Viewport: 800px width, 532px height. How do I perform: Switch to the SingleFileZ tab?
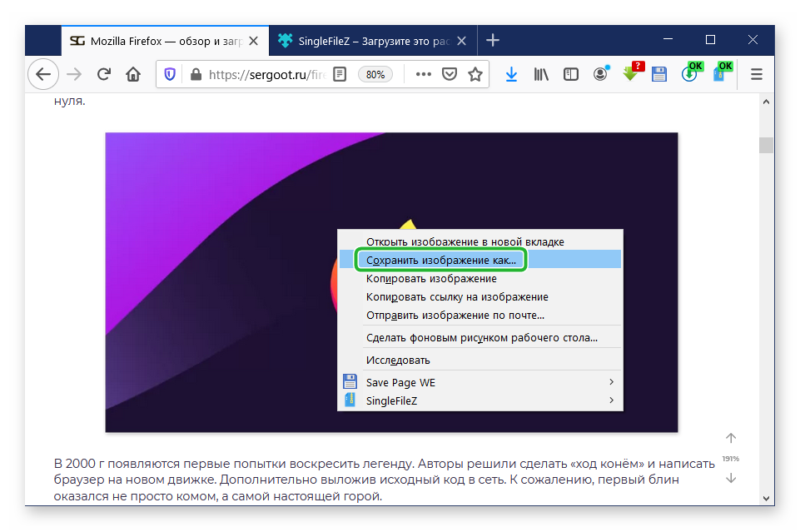point(370,40)
